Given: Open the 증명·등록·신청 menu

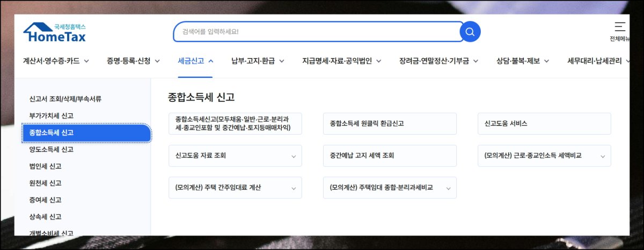Looking at the screenshot, I should click(x=133, y=61).
